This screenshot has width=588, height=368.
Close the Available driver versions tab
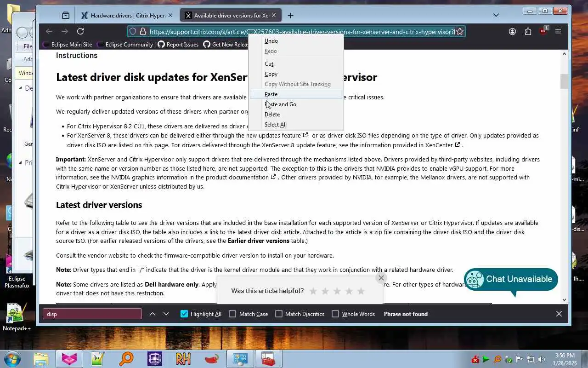[x=274, y=15]
